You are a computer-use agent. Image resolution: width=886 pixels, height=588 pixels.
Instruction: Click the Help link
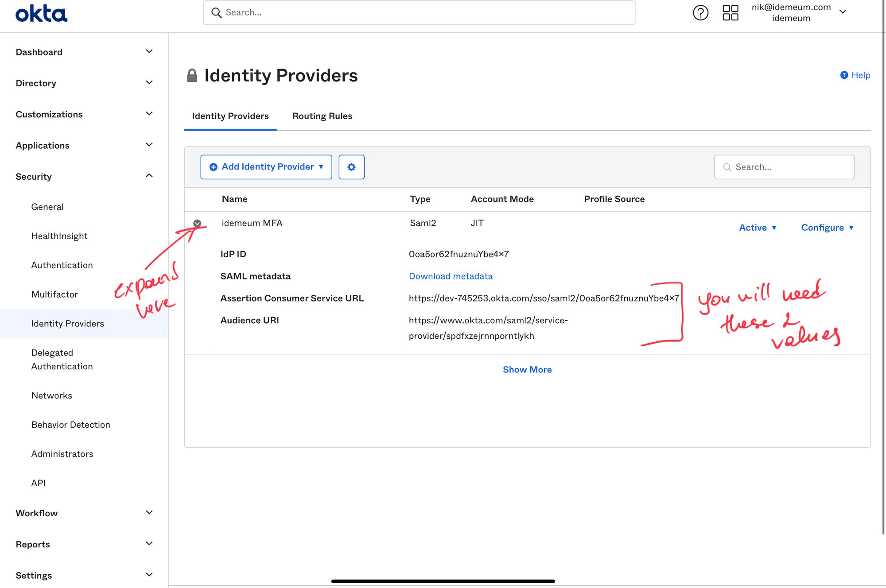coord(855,75)
